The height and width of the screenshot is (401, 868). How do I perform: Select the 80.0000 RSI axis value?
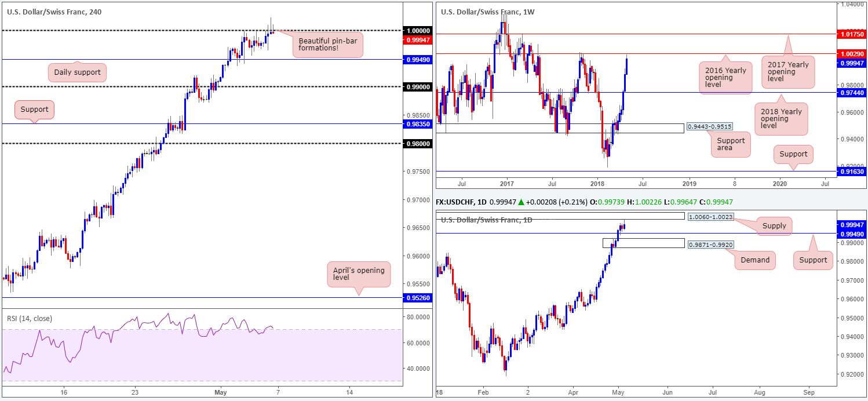pyautogui.click(x=418, y=318)
